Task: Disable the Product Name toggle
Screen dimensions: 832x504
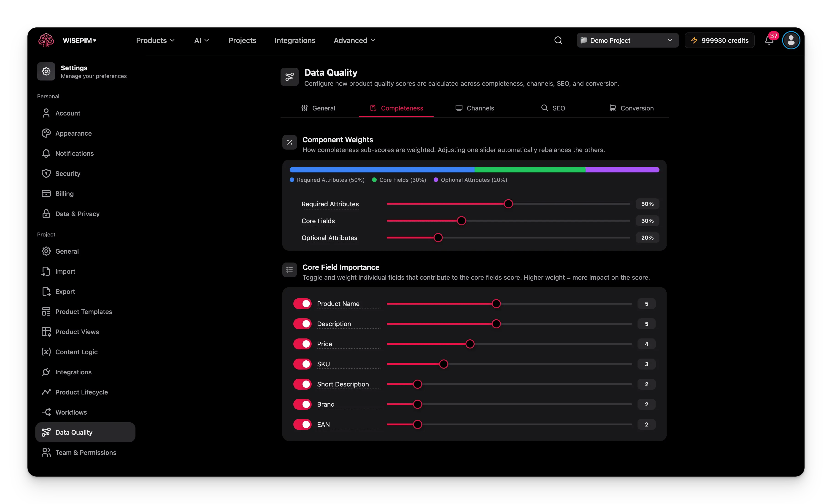Action: pos(302,304)
